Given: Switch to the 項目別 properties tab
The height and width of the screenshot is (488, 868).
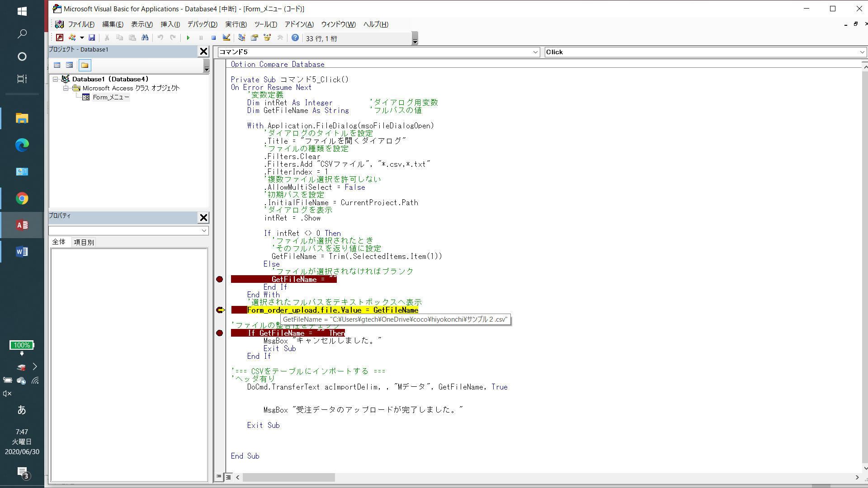Looking at the screenshot, I should pos(84,242).
